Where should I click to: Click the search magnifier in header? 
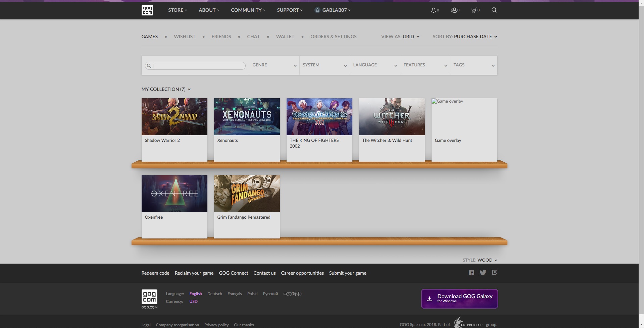[x=494, y=10]
